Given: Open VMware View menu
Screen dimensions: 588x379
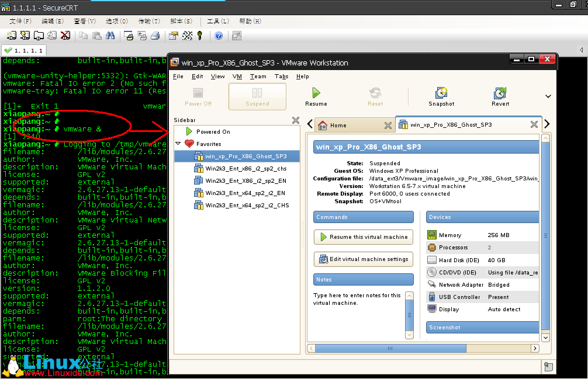Looking at the screenshot, I should [x=217, y=77].
